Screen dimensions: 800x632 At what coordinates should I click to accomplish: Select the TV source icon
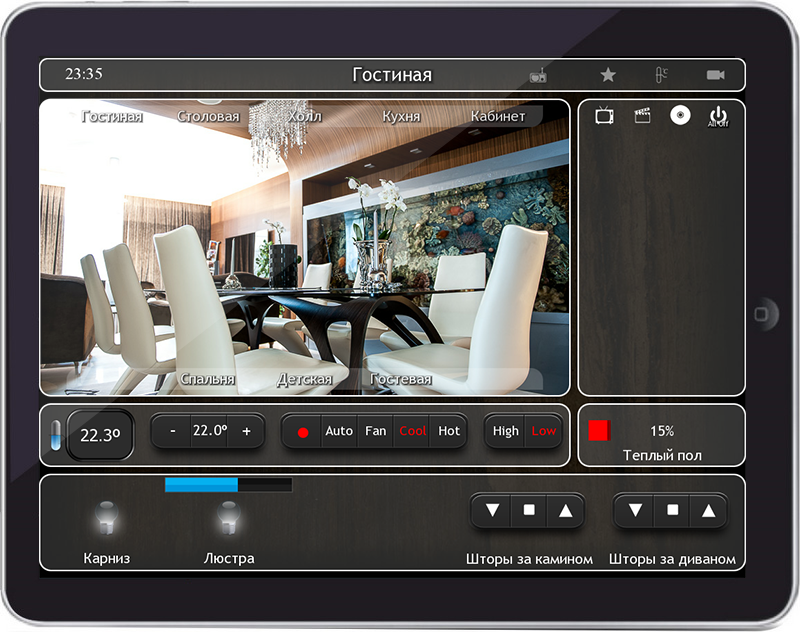(604, 116)
